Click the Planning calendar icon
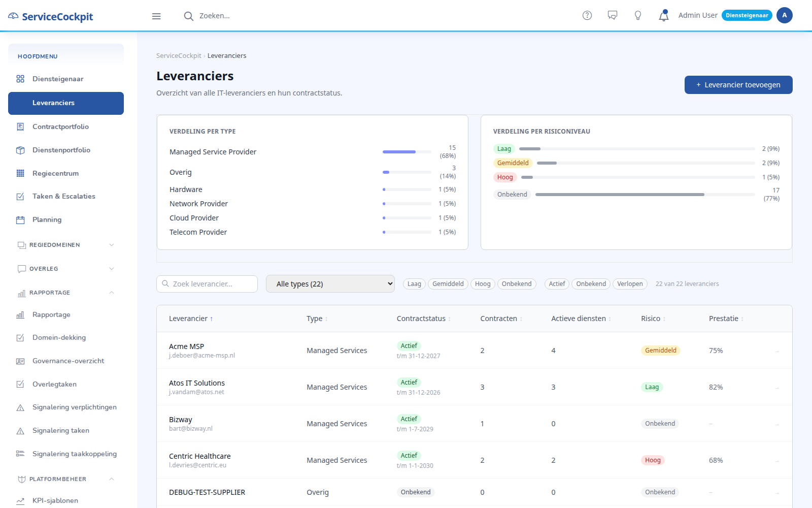This screenshot has height=508, width=812. pos(20,220)
